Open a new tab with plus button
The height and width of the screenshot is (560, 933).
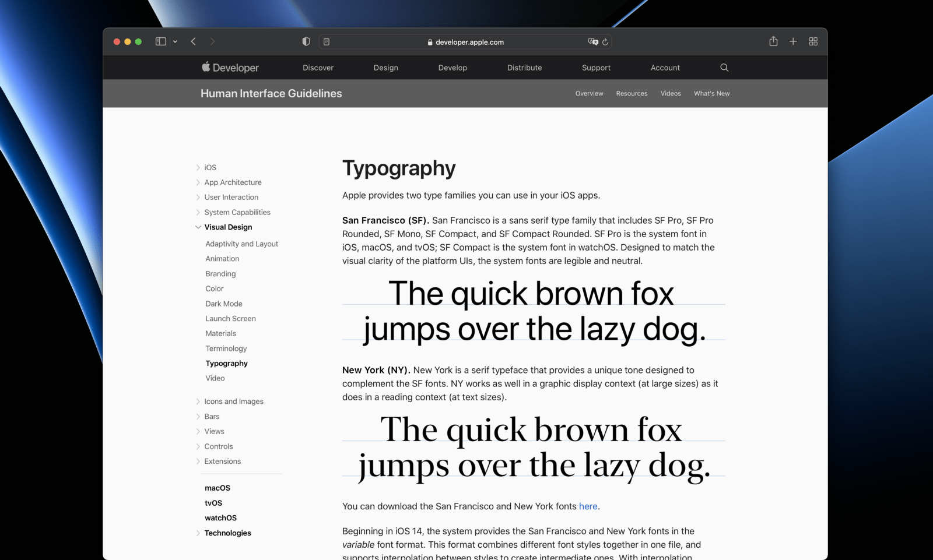tap(793, 41)
